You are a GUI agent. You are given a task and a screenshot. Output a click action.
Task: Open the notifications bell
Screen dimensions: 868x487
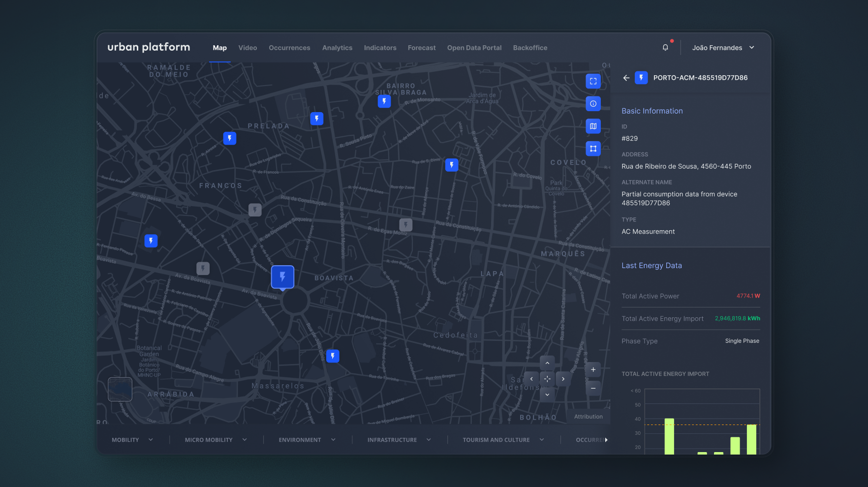tap(665, 48)
